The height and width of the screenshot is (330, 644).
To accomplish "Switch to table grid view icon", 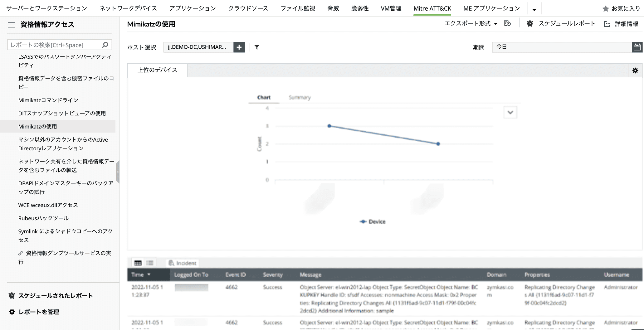I will click(138, 263).
